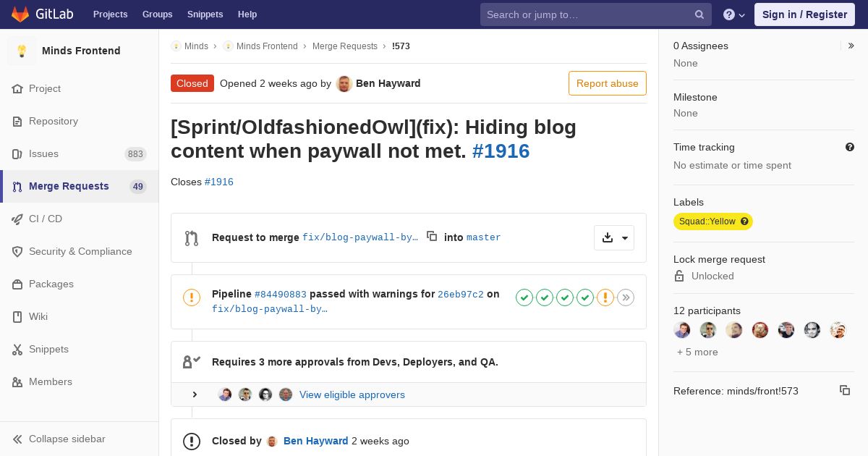
Task: Open Security & Compliance sidebar section
Action: point(80,251)
